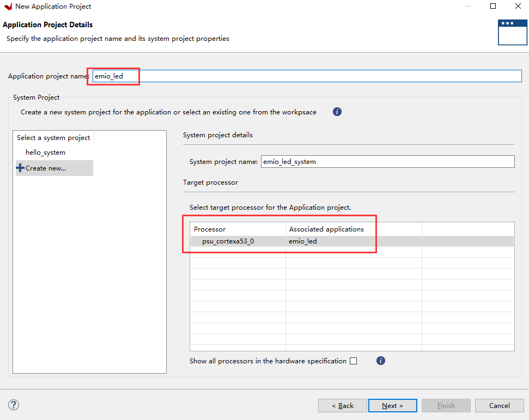Click the info icon next to show all processors
This screenshot has width=529, height=420.
click(x=381, y=361)
